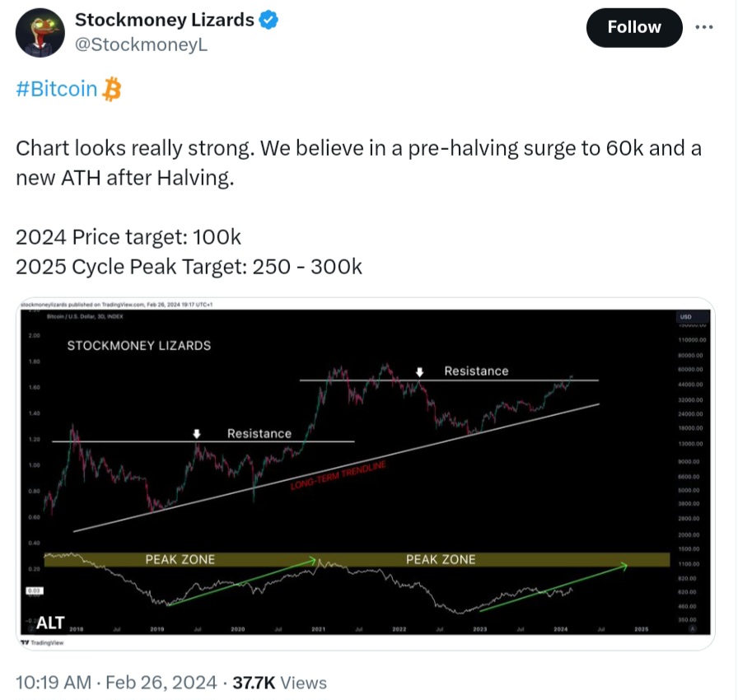Click the left PEAK ZONE yellow band
Image resolution: width=738 pixels, height=700 pixels.
tap(180, 559)
